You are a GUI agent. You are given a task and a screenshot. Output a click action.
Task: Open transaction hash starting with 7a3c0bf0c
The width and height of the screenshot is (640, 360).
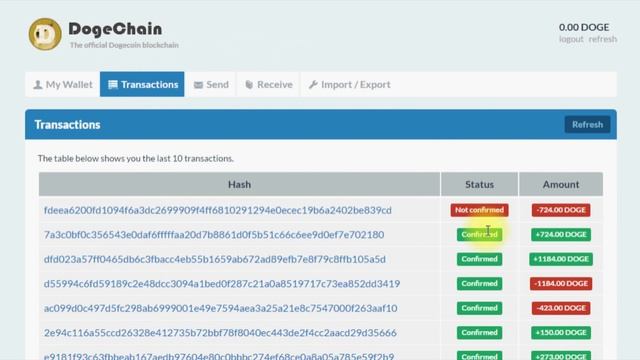point(214,235)
